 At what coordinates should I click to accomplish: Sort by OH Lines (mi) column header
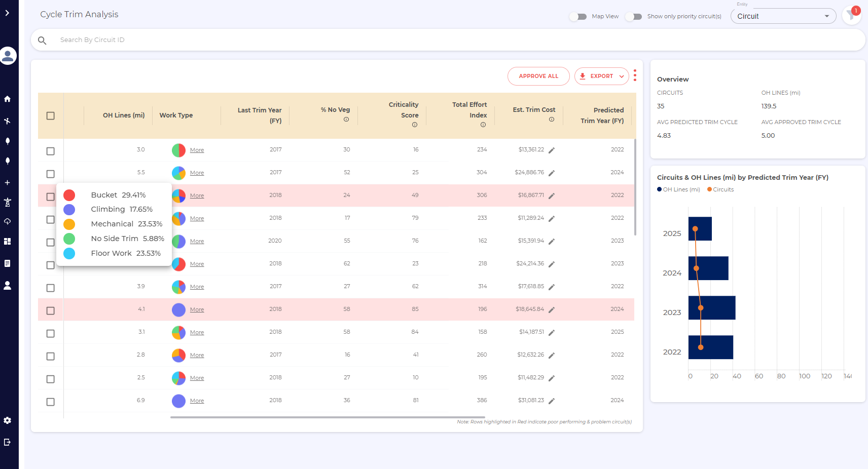124,115
